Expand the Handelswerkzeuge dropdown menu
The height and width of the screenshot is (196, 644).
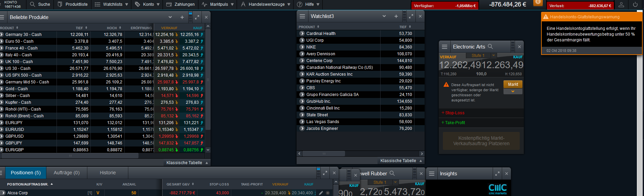(266, 4)
